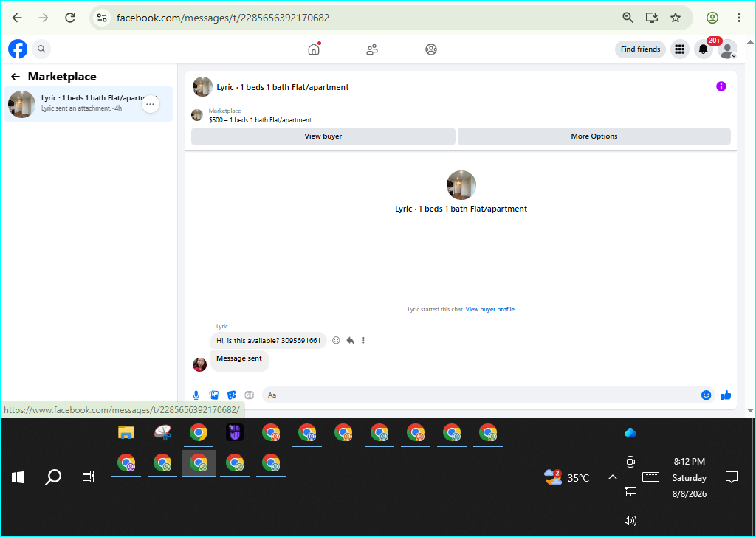Open File Explorer from taskbar
The width and height of the screenshot is (756, 537).
click(x=126, y=432)
